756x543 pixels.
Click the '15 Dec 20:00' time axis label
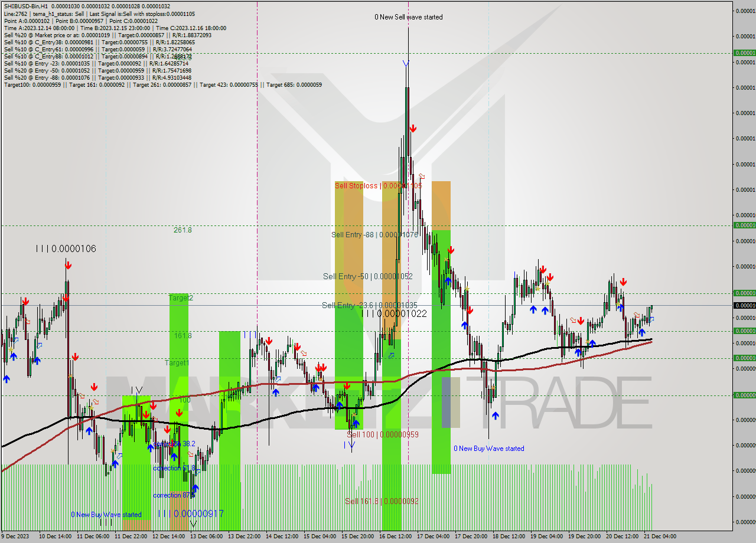(358, 537)
